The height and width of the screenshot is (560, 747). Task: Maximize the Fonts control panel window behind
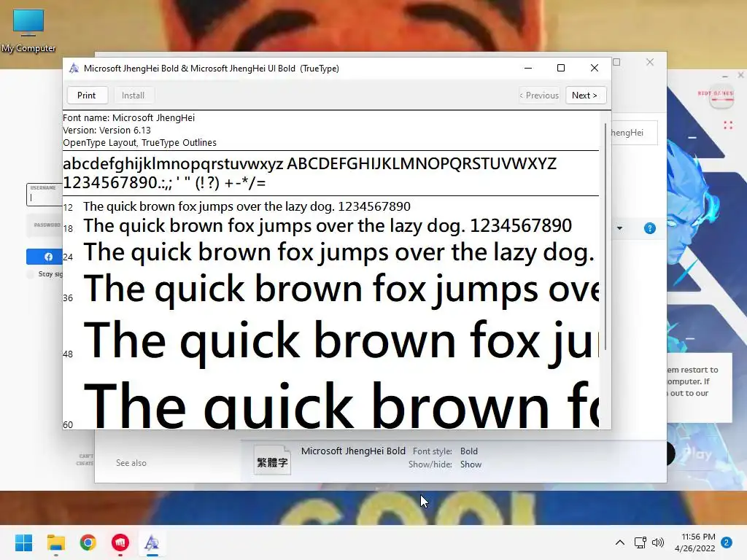point(617,63)
